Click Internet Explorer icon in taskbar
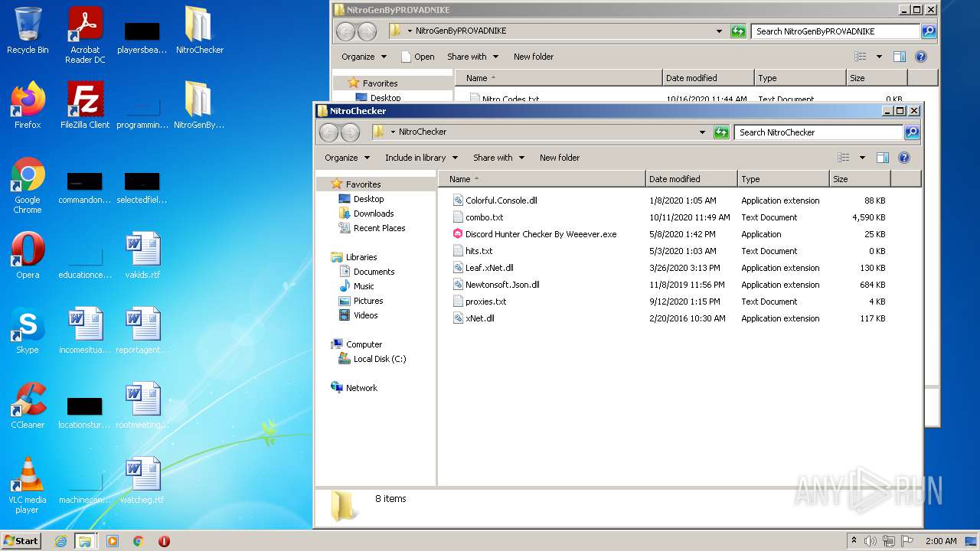The image size is (980, 551). tap(60, 541)
